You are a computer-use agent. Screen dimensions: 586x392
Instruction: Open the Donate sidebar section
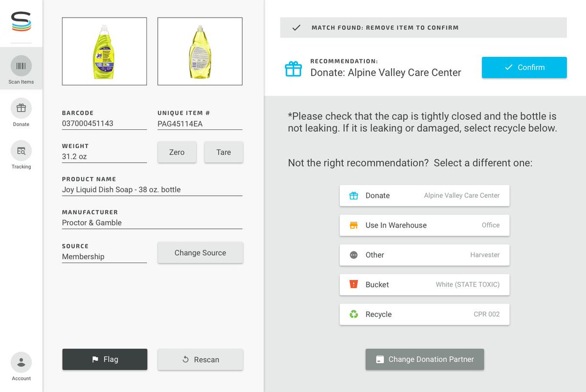pos(21,113)
